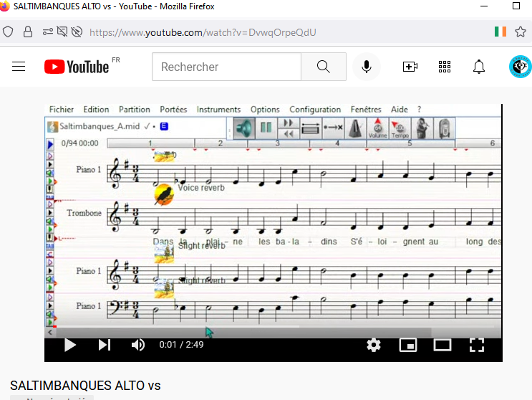The width and height of the screenshot is (532, 400).
Task: Click the metronome toolbar icon
Action: click(x=355, y=128)
